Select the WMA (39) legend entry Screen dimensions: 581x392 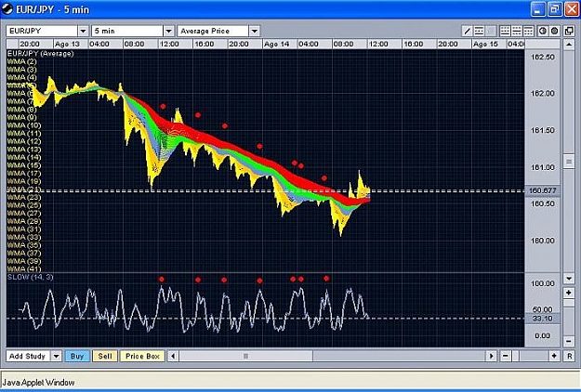(x=24, y=261)
